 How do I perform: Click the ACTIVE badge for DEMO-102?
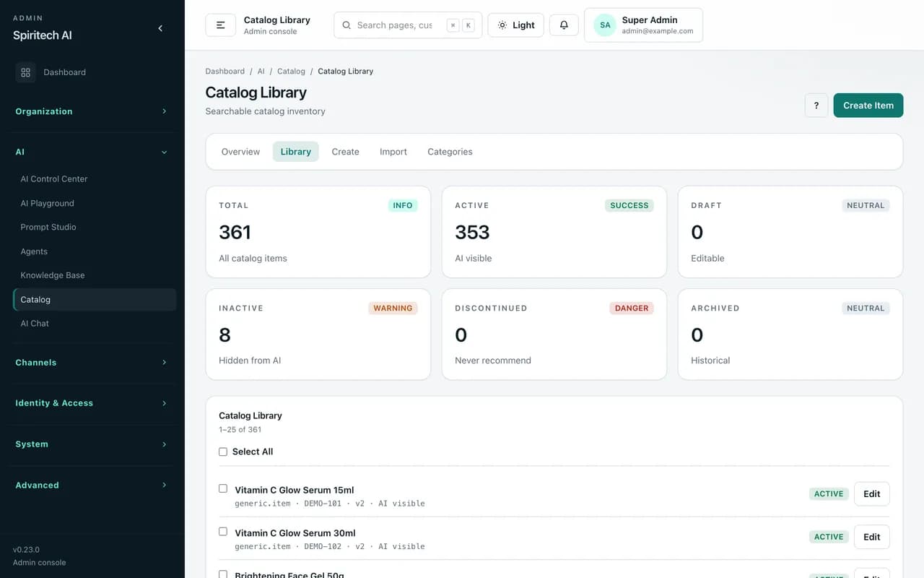(x=829, y=537)
